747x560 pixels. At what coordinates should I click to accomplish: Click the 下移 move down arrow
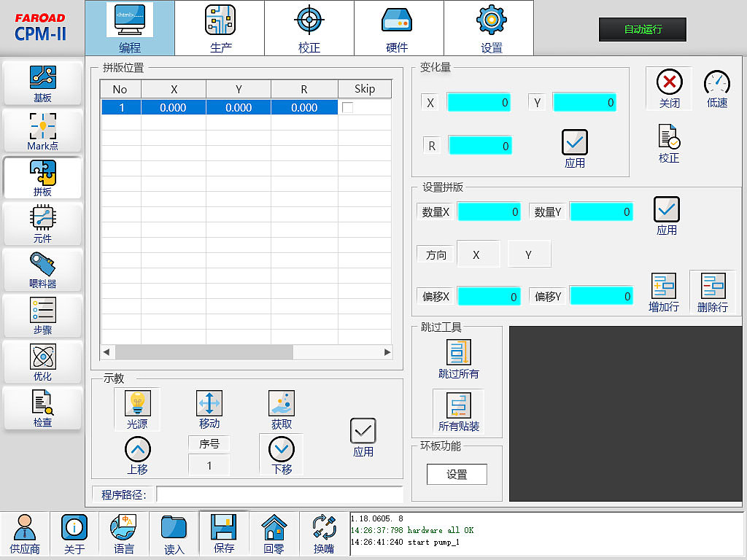pyautogui.click(x=281, y=455)
